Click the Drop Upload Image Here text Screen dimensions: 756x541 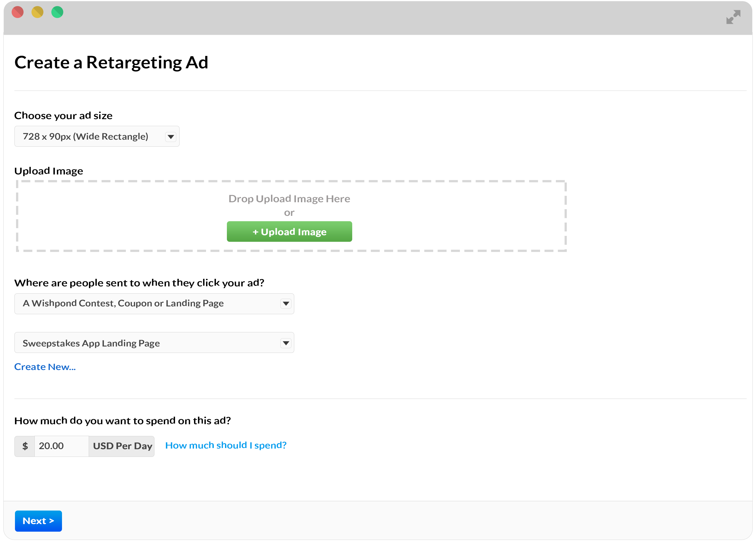pos(289,199)
